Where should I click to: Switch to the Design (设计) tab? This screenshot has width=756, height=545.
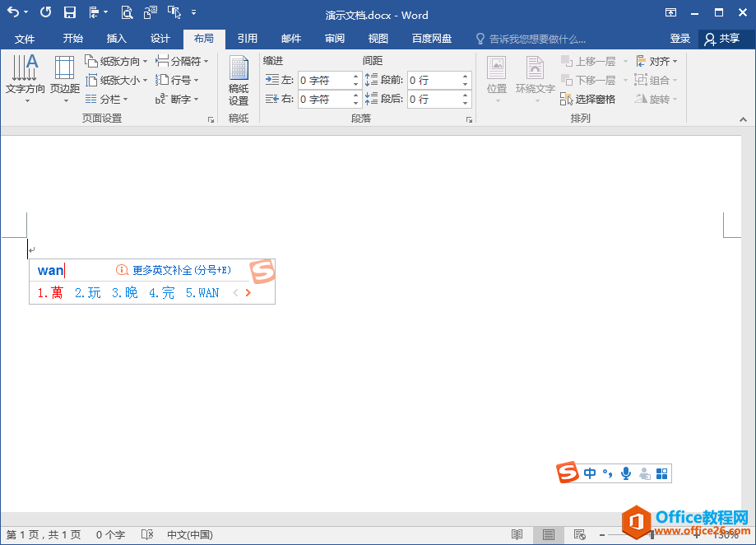(160, 39)
